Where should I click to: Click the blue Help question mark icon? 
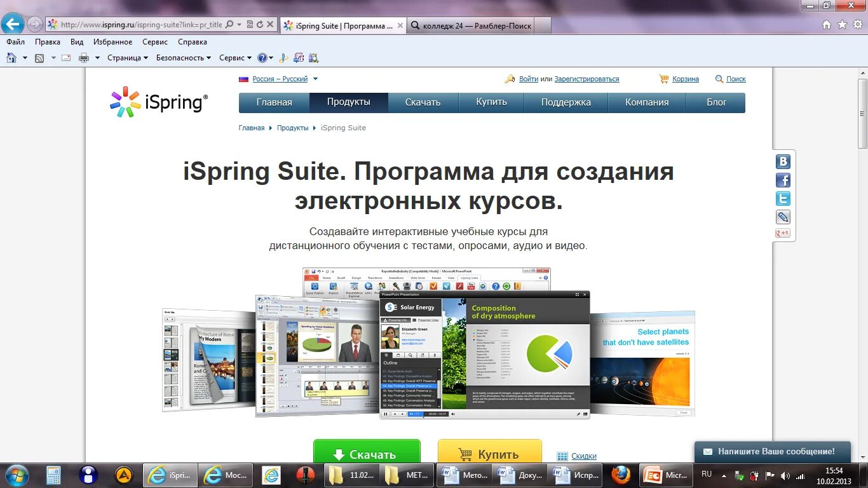(x=262, y=58)
